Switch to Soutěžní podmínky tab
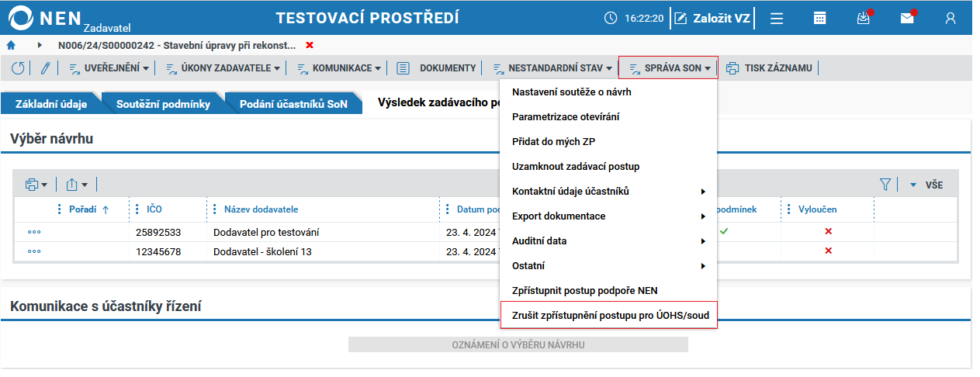Image resolution: width=980 pixels, height=377 pixels. click(163, 103)
